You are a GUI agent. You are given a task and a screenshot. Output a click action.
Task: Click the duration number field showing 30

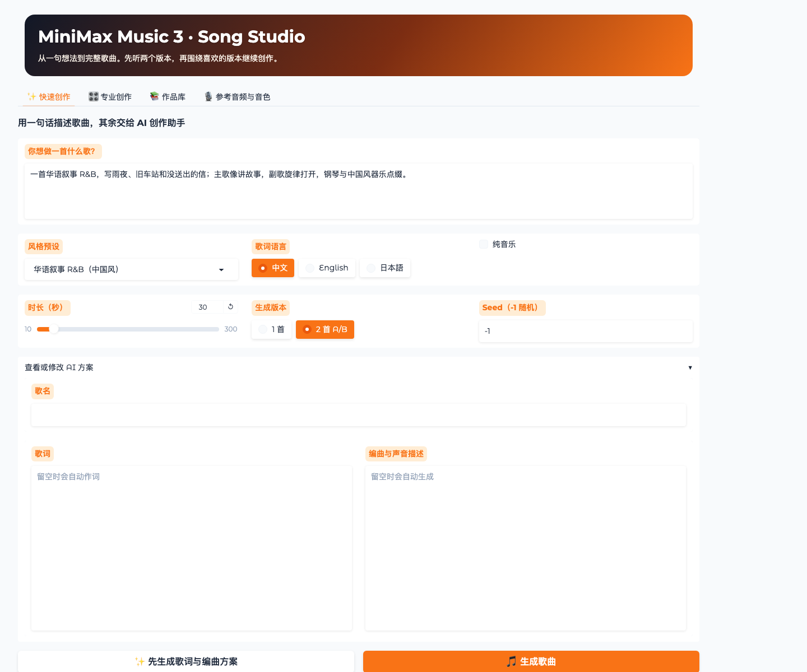[x=207, y=307]
